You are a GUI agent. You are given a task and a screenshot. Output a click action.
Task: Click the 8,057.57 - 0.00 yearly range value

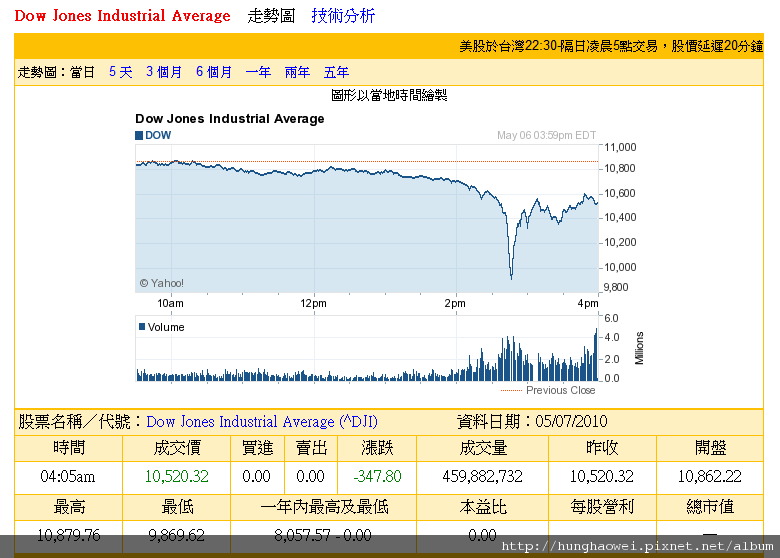tap(323, 535)
